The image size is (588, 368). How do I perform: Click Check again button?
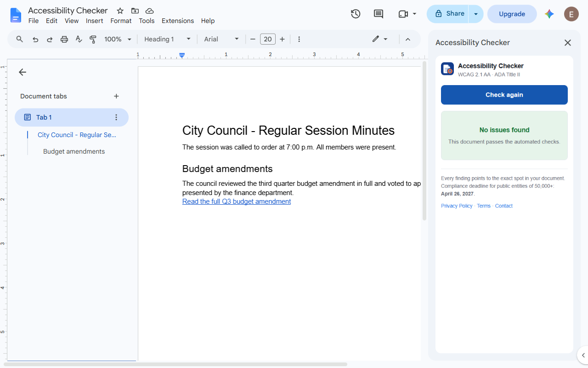[504, 95]
